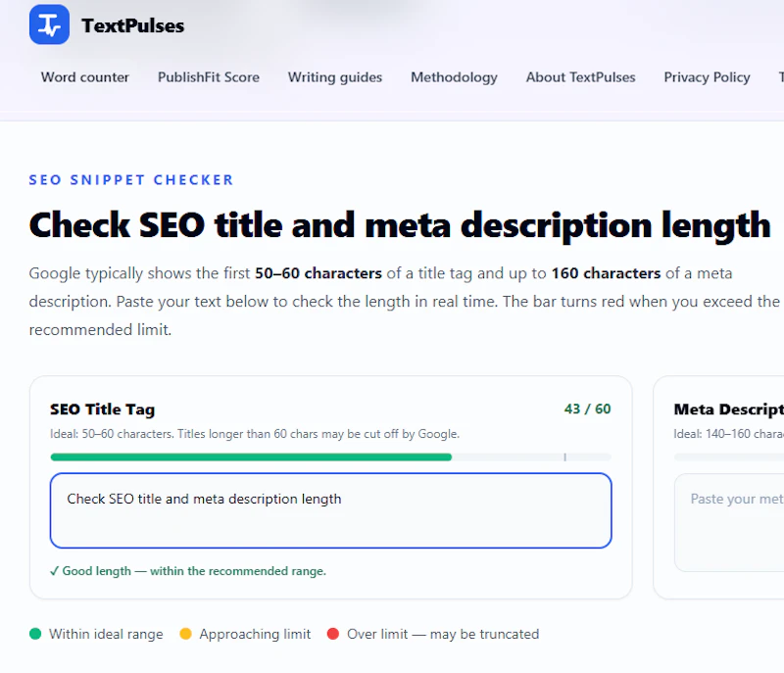784x673 pixels.
Task: Click the yellow Approaching limit dot
Action: click(185, 634)
